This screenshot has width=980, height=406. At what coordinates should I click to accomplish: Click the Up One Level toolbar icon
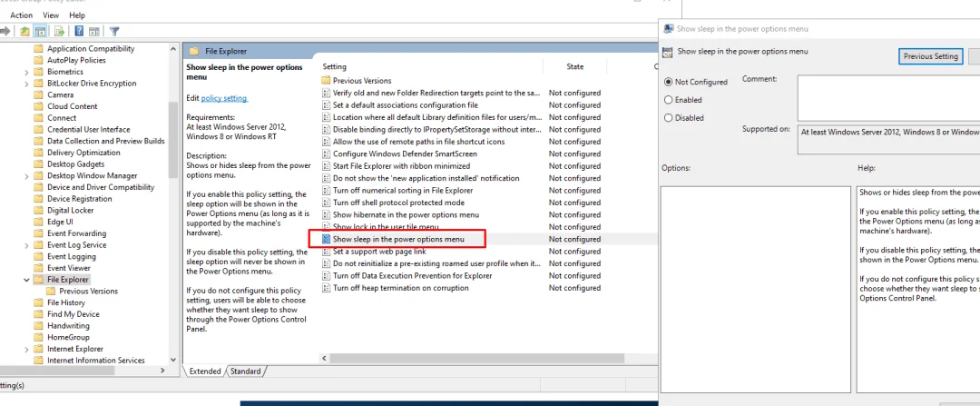coord(24,31)
